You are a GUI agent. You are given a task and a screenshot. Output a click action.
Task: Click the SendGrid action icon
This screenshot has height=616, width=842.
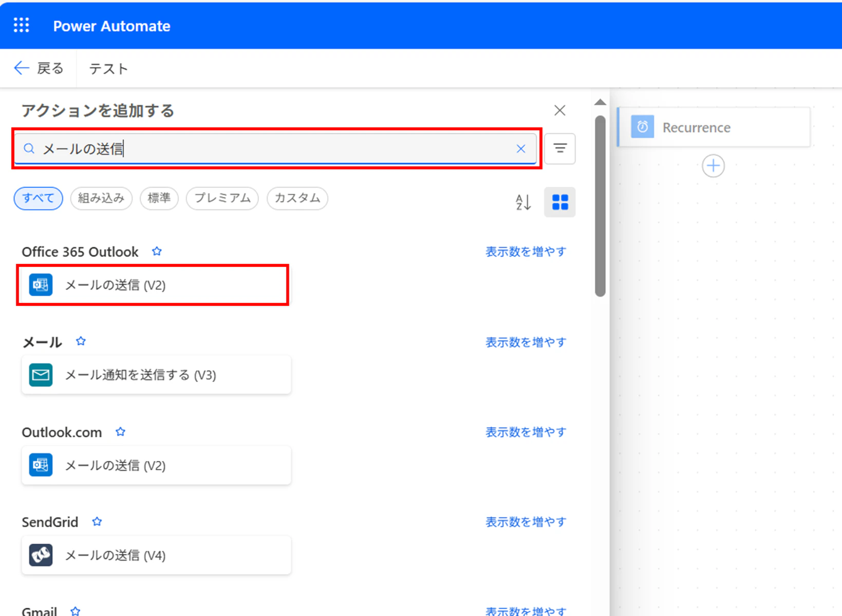tap(41, 555)
